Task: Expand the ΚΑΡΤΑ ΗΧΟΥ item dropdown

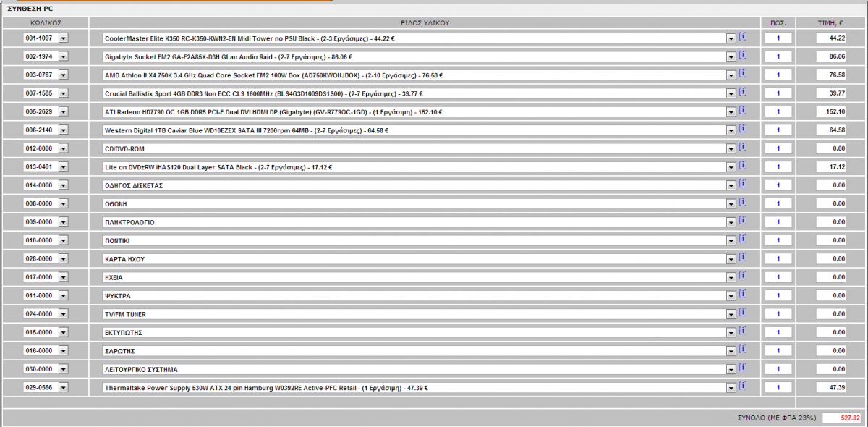Action: point(731,259)
